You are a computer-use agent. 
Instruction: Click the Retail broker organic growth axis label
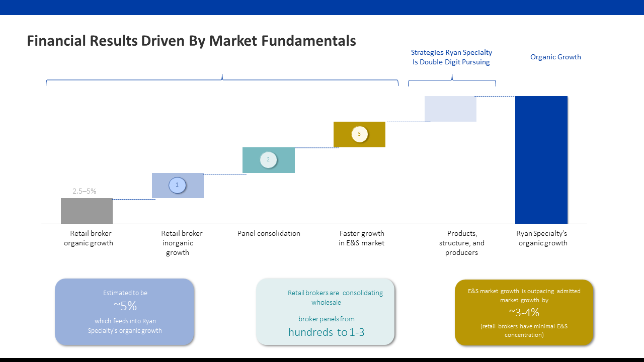click(x=89, y=238)
